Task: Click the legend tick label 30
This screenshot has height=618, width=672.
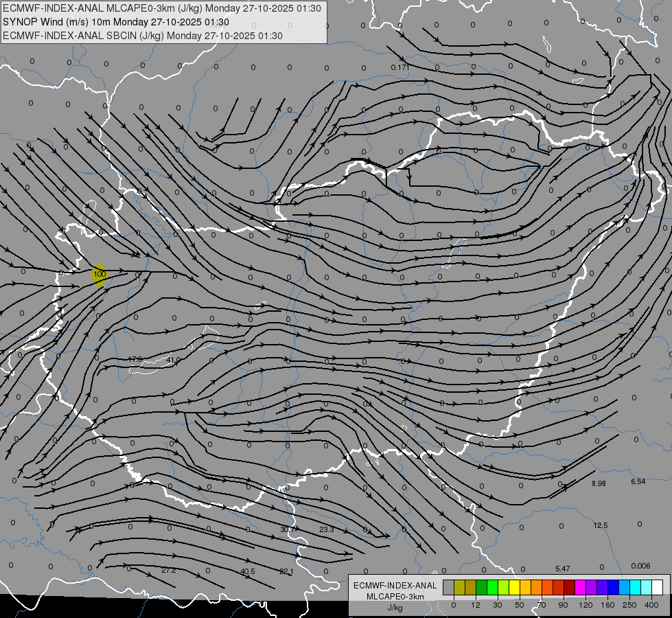Action: click(x=498, y=605)
